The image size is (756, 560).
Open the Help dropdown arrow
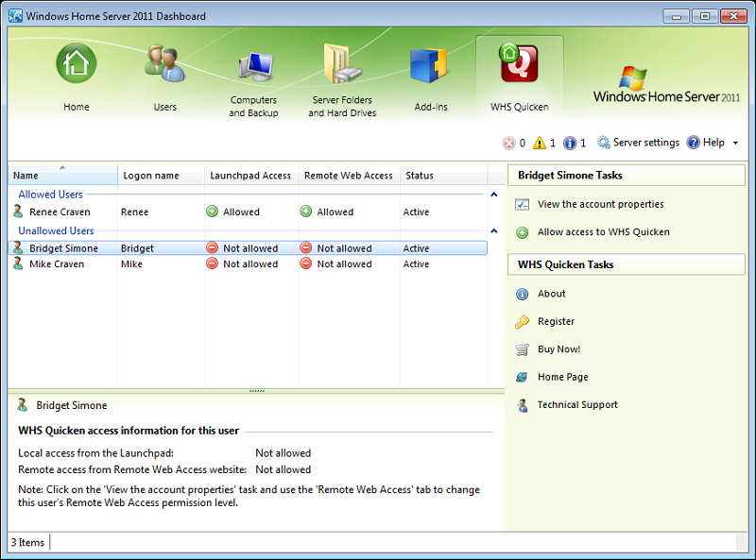pyautogui.click(x=736, y=144)
